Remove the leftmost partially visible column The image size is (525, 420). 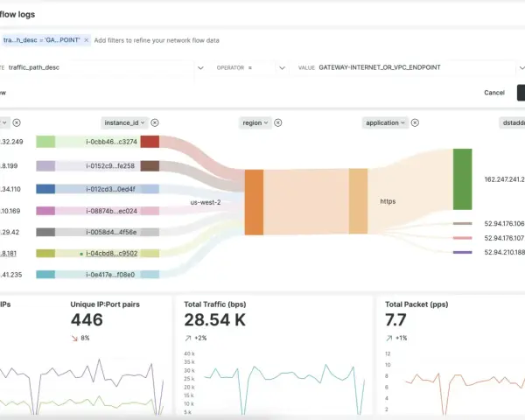pos(17,122)
